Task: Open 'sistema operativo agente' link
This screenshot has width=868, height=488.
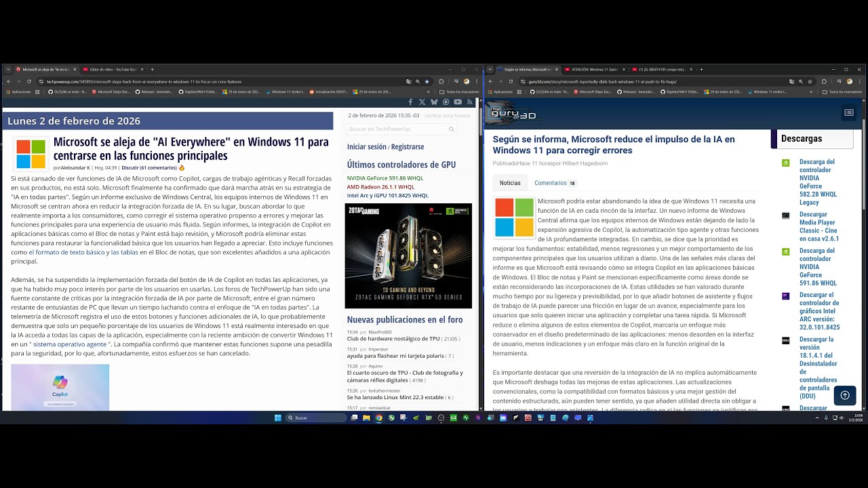Action: click(70, 344)
